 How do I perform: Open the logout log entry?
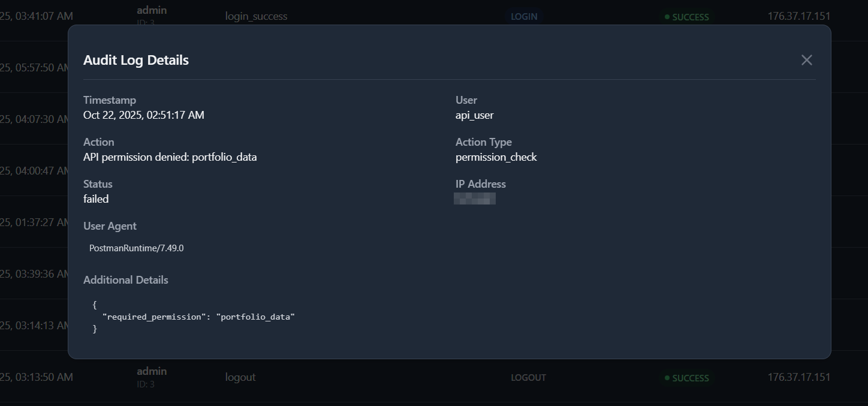pyautogui.click(x=240, y=377)
